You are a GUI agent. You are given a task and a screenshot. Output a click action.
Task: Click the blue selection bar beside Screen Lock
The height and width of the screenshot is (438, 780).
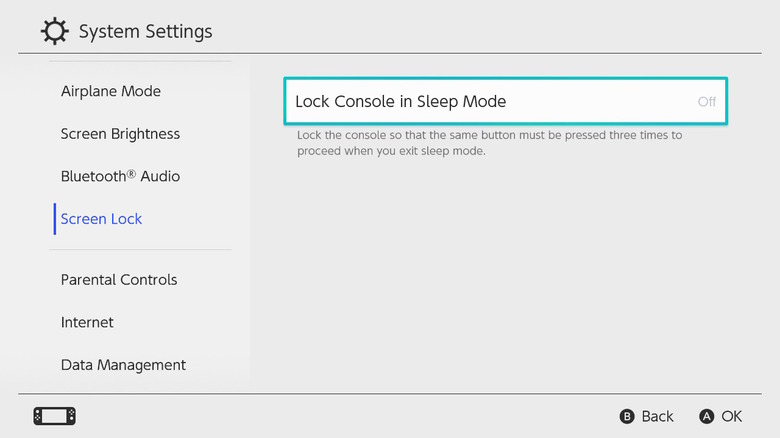[x=55, y=219]
